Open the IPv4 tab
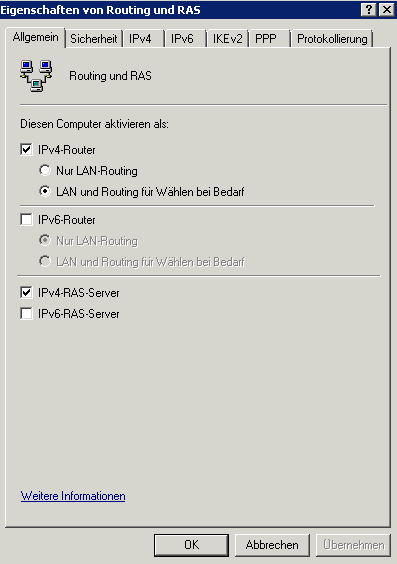This screenshot has width=397, height=564. click(x=143, y=39)
